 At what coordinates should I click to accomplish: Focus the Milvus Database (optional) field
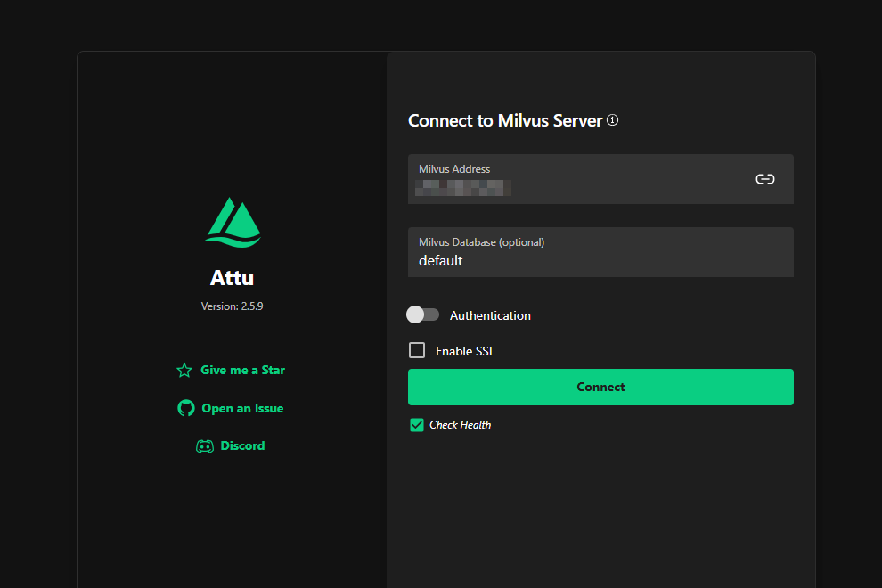tap(600, 252)
